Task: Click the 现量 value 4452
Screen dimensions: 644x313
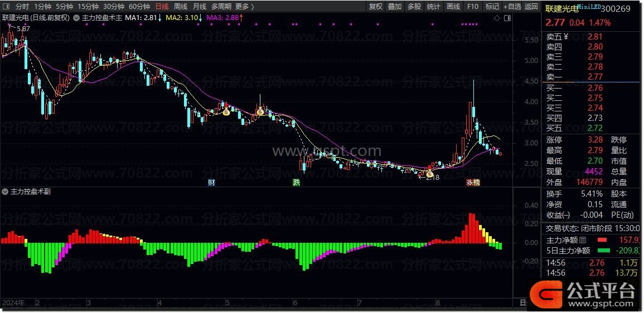Action: pyautogui.click(x=595, y=172)
